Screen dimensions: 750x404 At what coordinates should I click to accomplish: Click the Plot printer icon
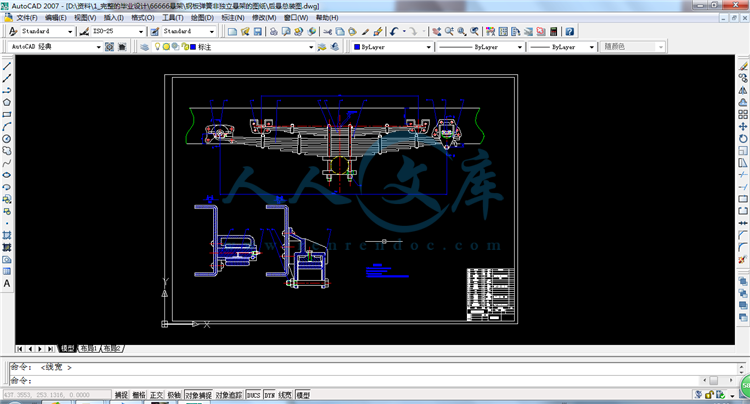pyautogui.click(x=274, y=32)
